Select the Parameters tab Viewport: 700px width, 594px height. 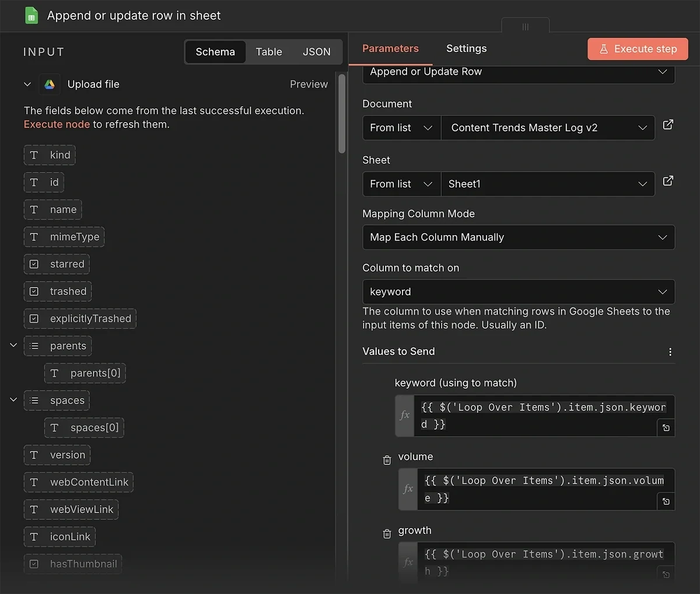click(390, 48)
